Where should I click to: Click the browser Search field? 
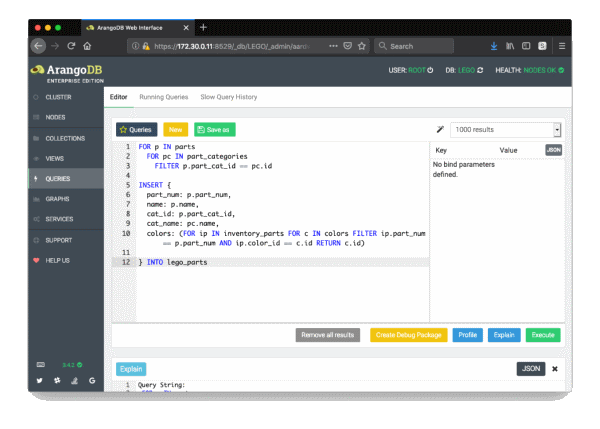pos(414,46)
